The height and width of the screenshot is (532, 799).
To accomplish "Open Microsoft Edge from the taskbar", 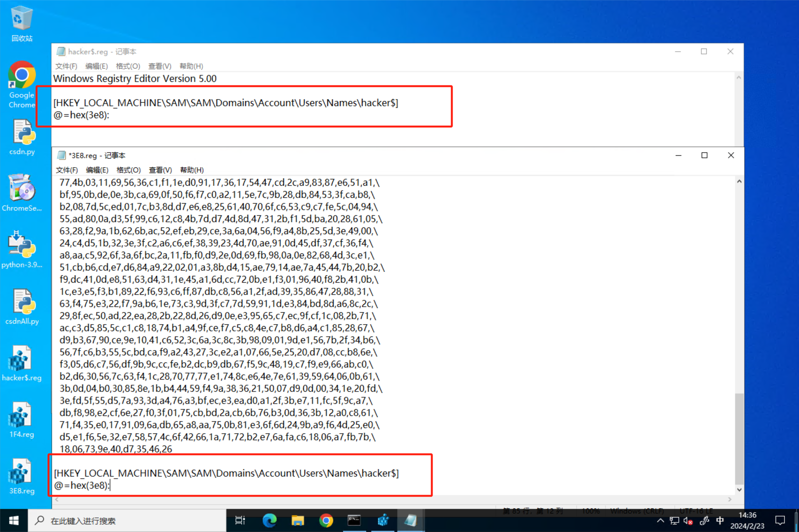I will 269,520.
